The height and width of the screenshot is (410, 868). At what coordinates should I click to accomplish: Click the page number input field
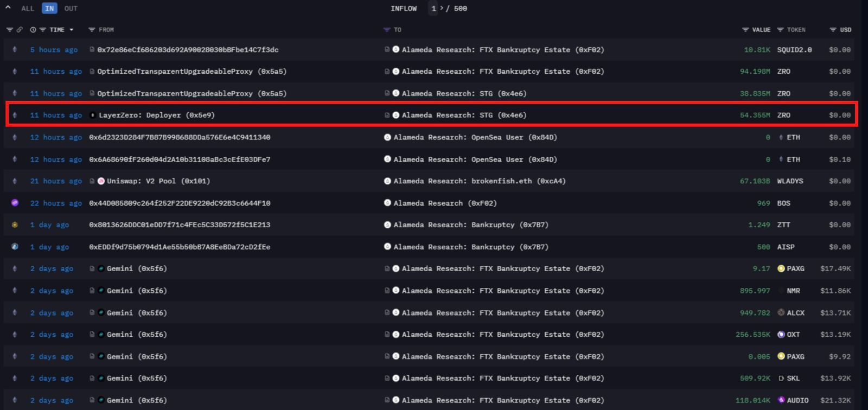pyautogui.click(x=433, y=9)
